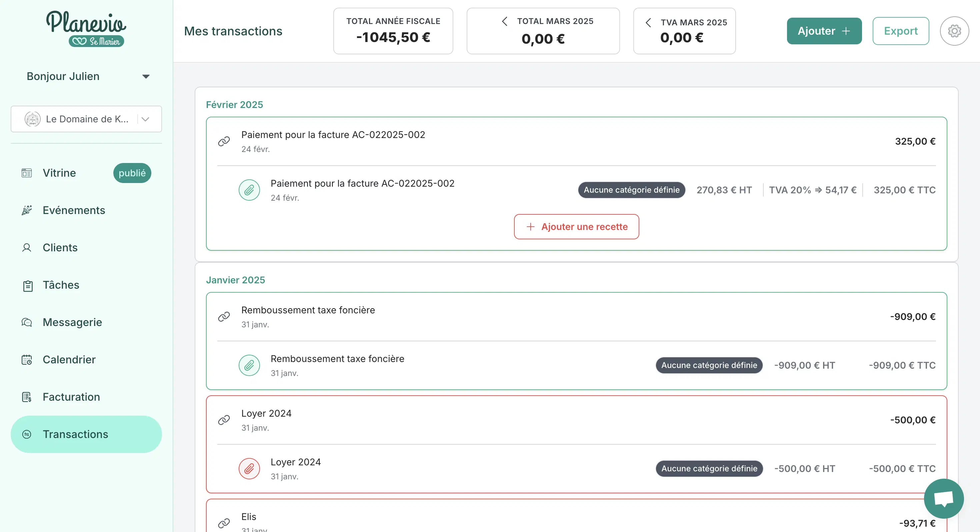
Task: Open red paperclip attachment of Loyer 2024
Action: coord(249,468)
